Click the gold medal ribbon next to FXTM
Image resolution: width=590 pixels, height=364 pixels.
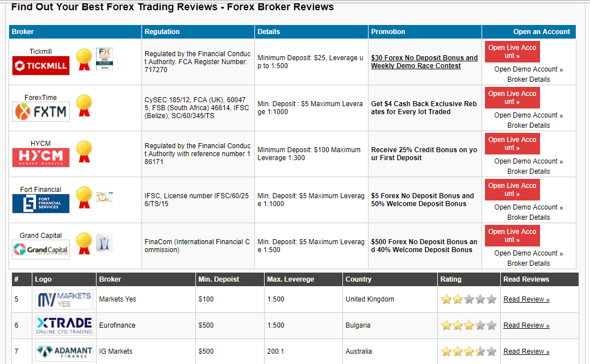click(x=84, y=106)
